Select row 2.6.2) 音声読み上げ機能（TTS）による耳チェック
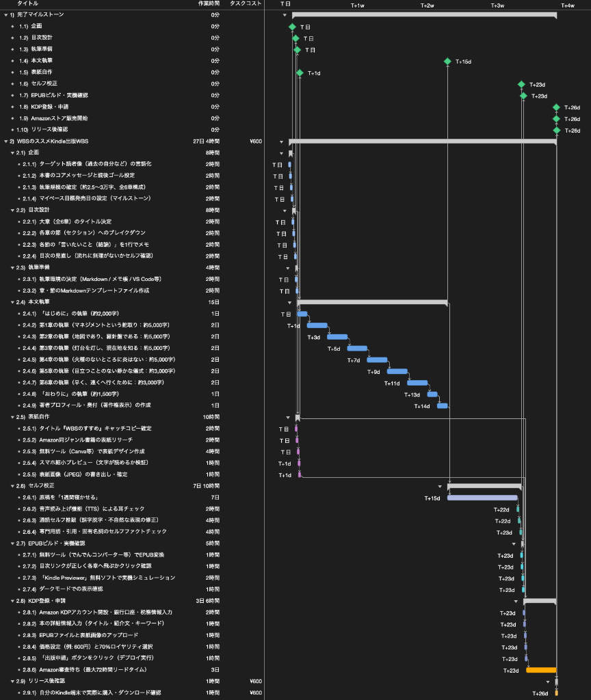The height and width of the screenshot is (700, 591). coord(132,509)
